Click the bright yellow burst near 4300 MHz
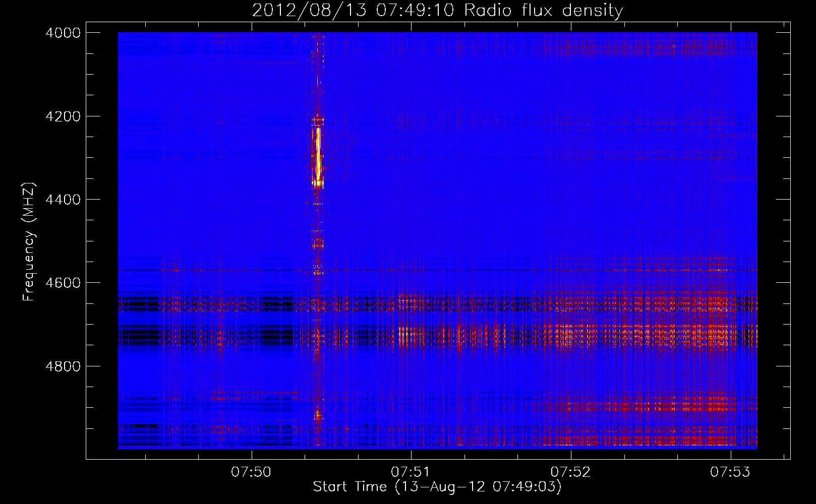This screenshot has width=816, height=504. (x=318, y=156)
